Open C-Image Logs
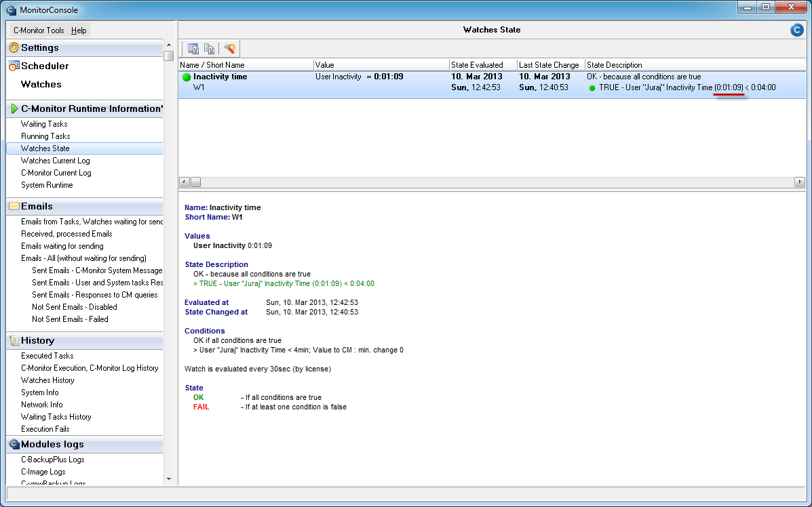 43,471
